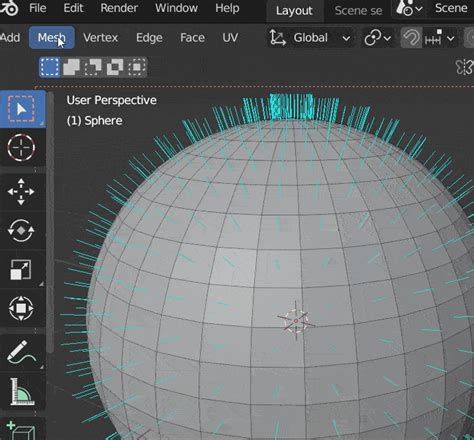Set selection mode to Set new selection

[x=50, y=67]
